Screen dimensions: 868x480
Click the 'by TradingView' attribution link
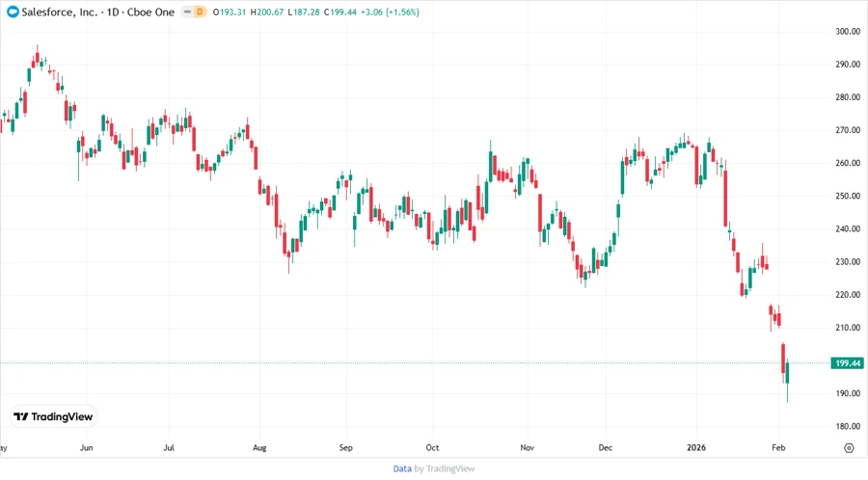coord(445,468)
